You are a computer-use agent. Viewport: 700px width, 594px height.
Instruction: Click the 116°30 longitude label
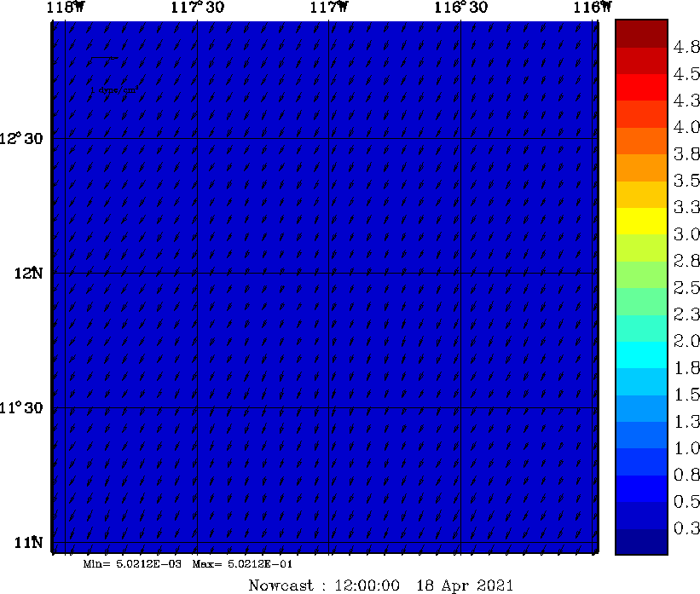pos(461,8)
